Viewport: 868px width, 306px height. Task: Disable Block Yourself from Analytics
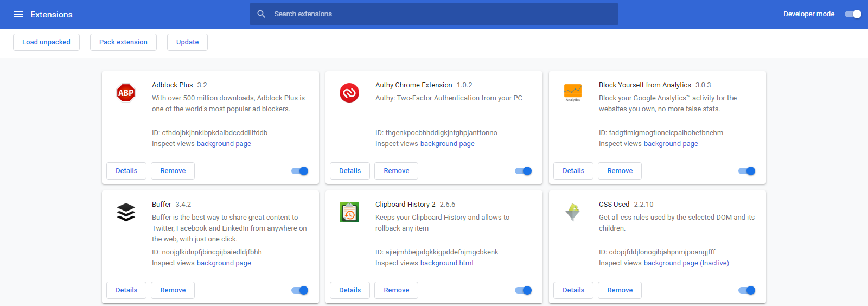747,171
